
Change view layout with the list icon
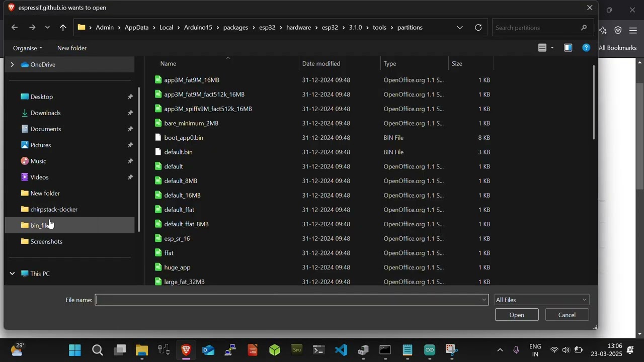click(542, 48)
